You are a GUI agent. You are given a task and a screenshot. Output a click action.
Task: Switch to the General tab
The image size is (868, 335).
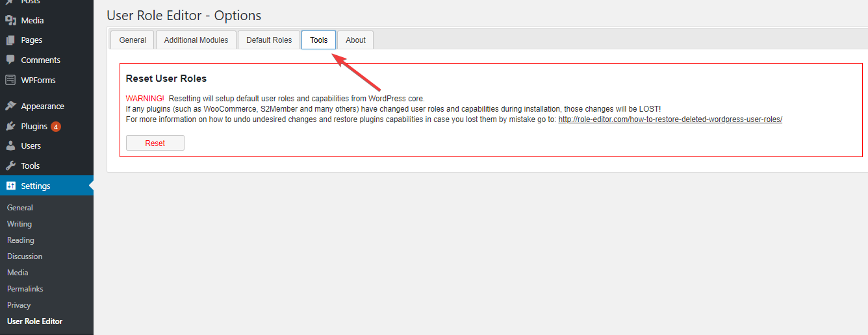pos(133,40)
